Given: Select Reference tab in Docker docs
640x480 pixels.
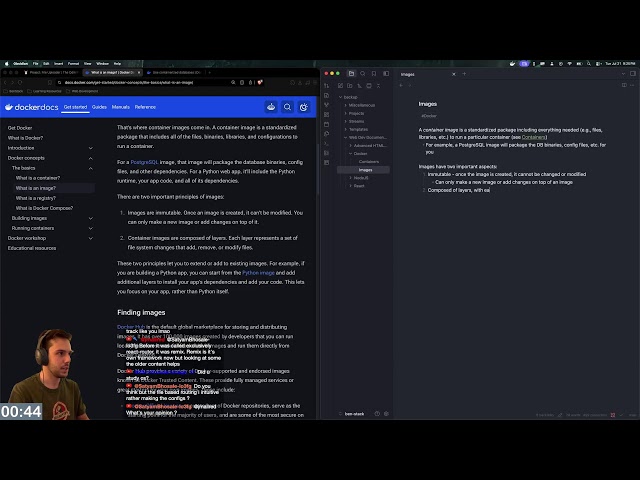Looking at the screenshot, I should click(145, 107).
